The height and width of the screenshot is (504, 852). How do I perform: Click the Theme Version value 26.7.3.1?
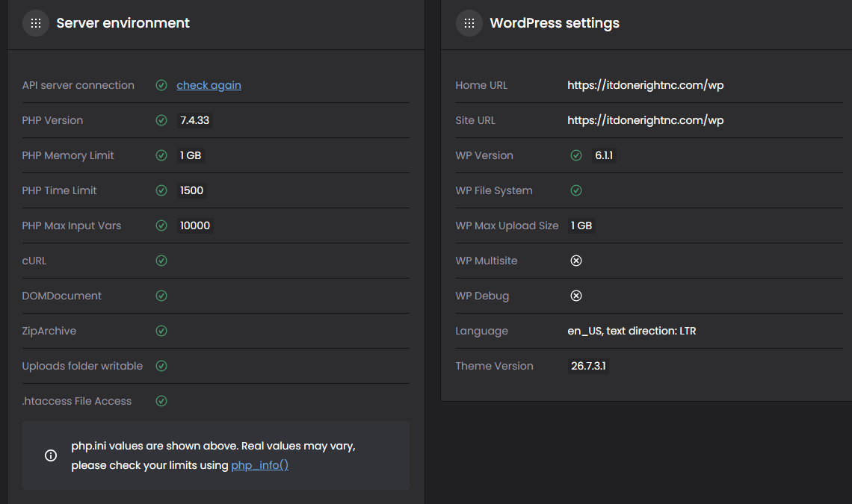tap(588, 366)
